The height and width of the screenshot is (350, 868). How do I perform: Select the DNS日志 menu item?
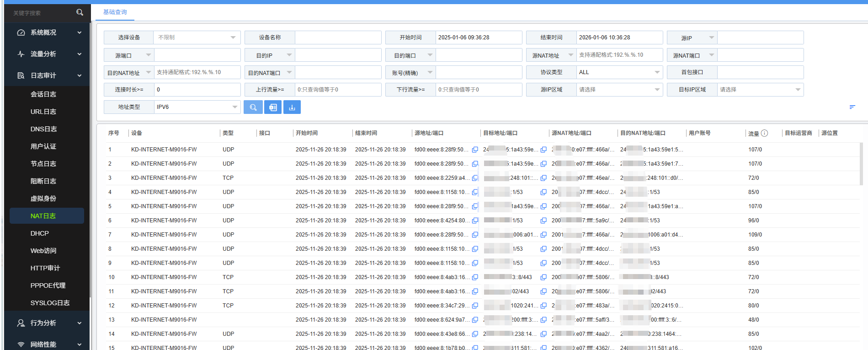click(x=43, y=129)
